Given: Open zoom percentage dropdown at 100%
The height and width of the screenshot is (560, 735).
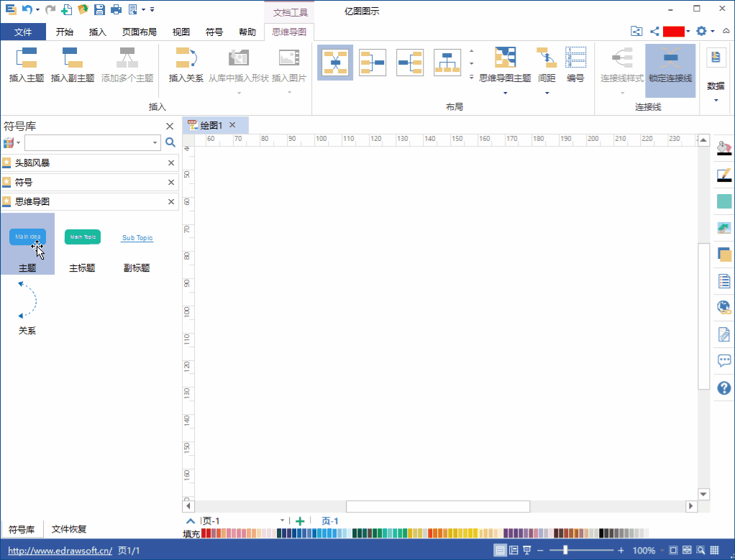Looking at the screenshot, I should pos(662,550).
